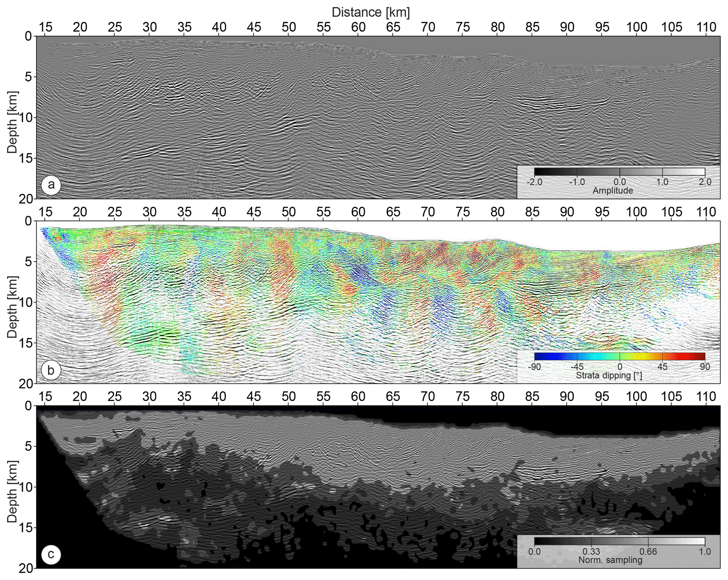Click the grayscale Amplitude colorbar
The height and width of the screenshot is (580, 728).
point(619,172)
